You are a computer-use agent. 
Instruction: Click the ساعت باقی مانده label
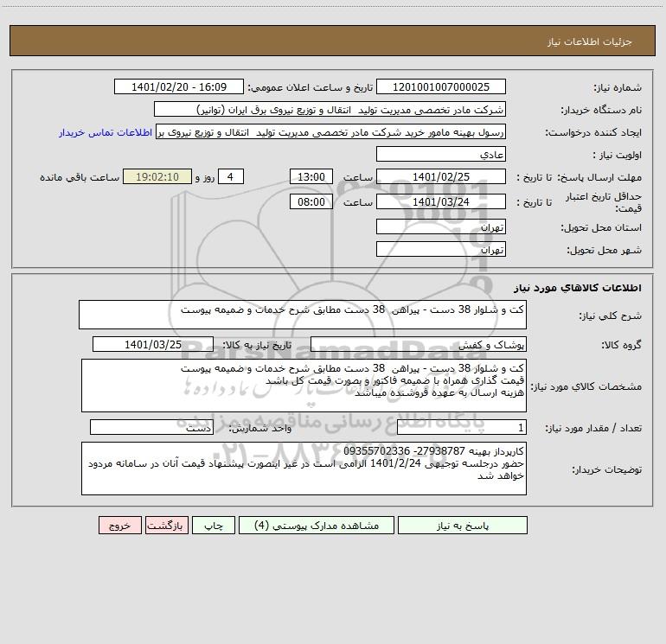pos(80,177)
